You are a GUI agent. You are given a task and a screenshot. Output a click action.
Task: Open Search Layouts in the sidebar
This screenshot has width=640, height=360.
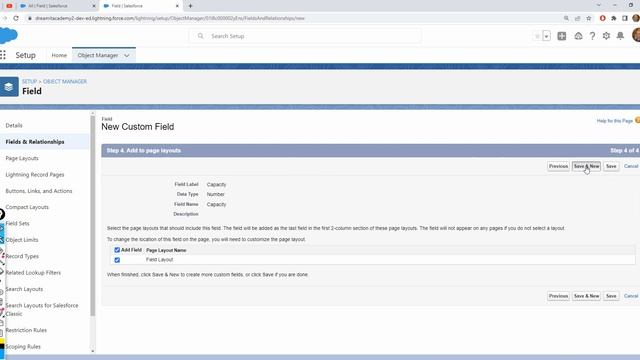[x=24, y=289]
